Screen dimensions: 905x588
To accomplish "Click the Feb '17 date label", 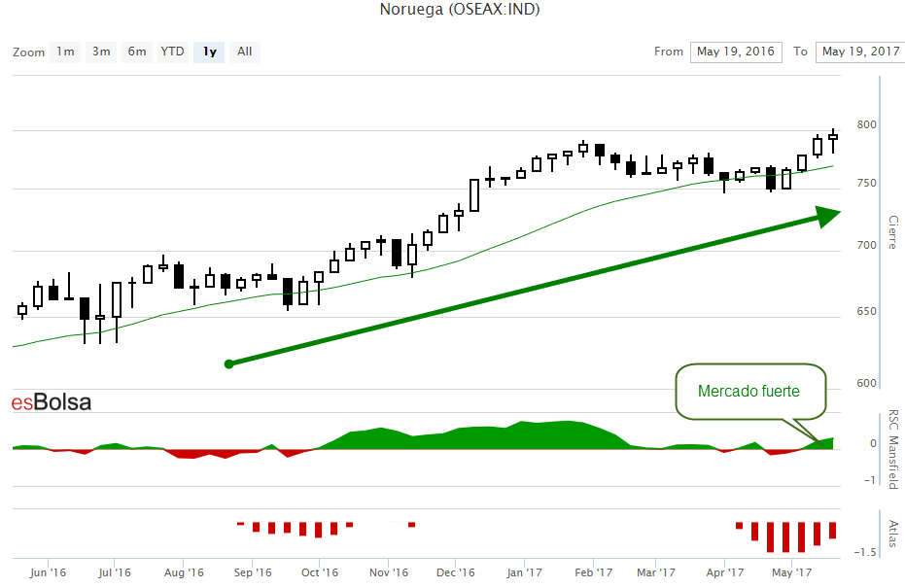I will (593, 573).
